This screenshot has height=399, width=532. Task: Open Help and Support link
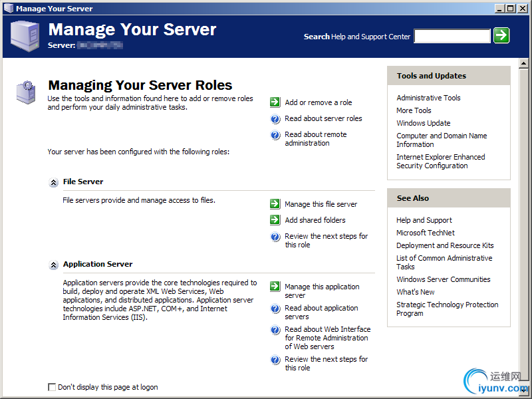click(424, 220)
